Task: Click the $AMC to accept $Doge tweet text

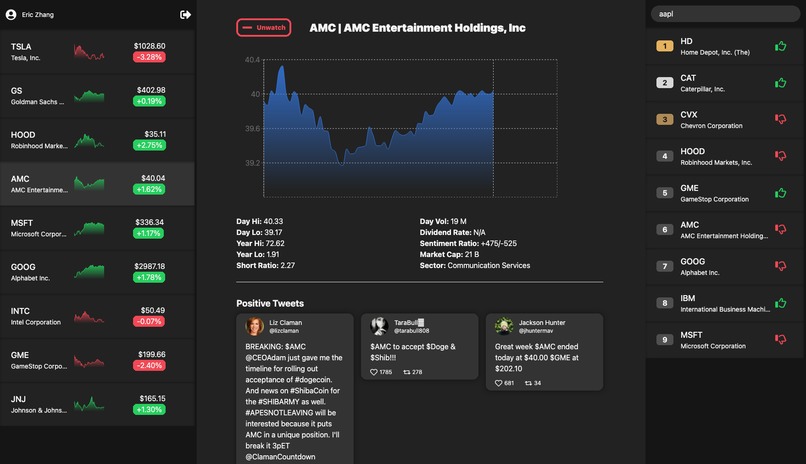Action: [413, 352]
